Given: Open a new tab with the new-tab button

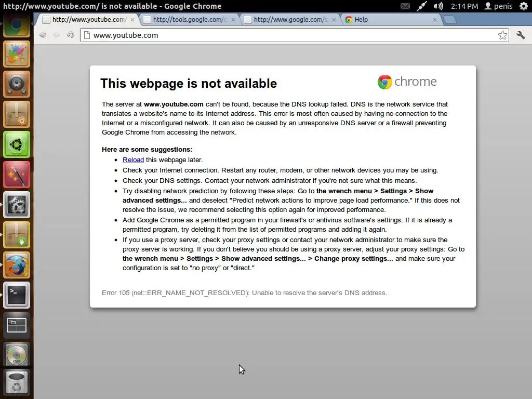Looking at the screenshot, I should pyautogui.click(x=450, y=20).
